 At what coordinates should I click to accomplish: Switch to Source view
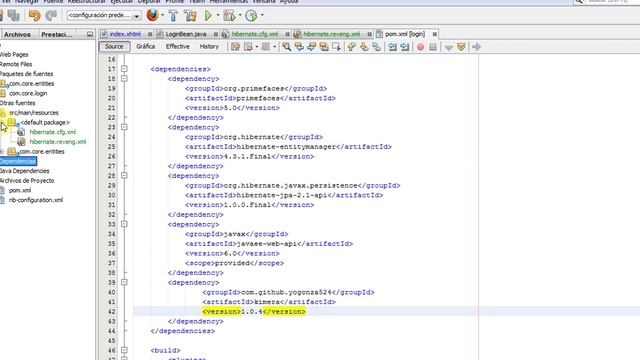(x=114, y=47)
